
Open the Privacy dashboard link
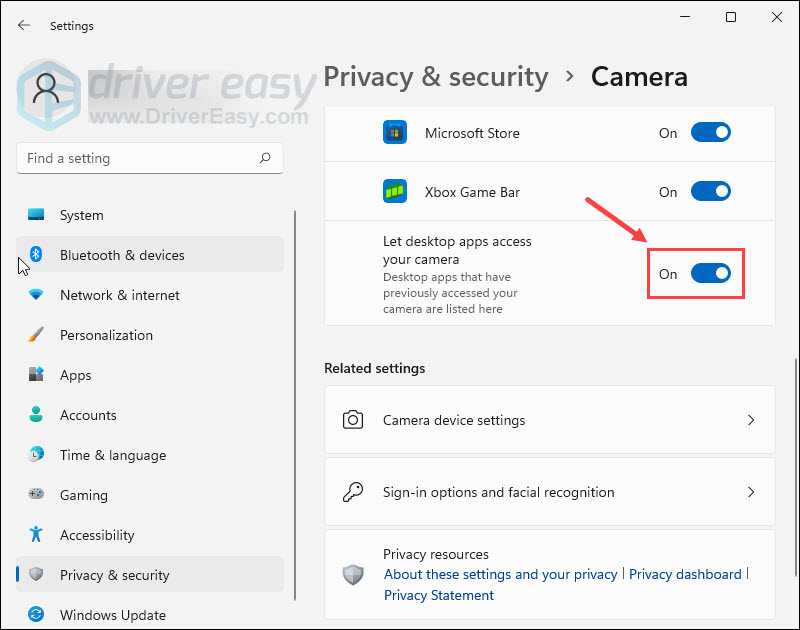click(685, 574)
